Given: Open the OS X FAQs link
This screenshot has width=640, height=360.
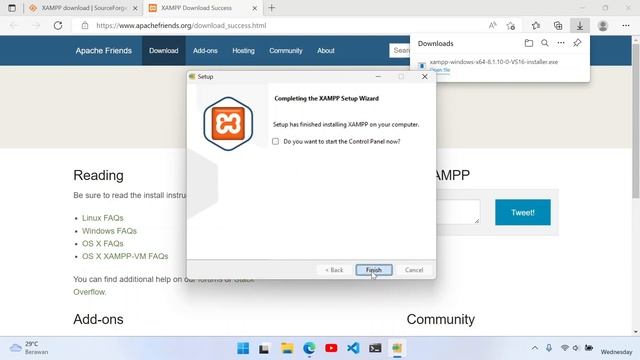Looking at the screenshot, I should [102, 244].
